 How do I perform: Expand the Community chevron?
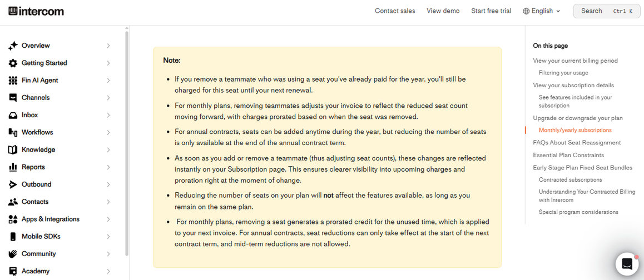click(x=108, y=254)
